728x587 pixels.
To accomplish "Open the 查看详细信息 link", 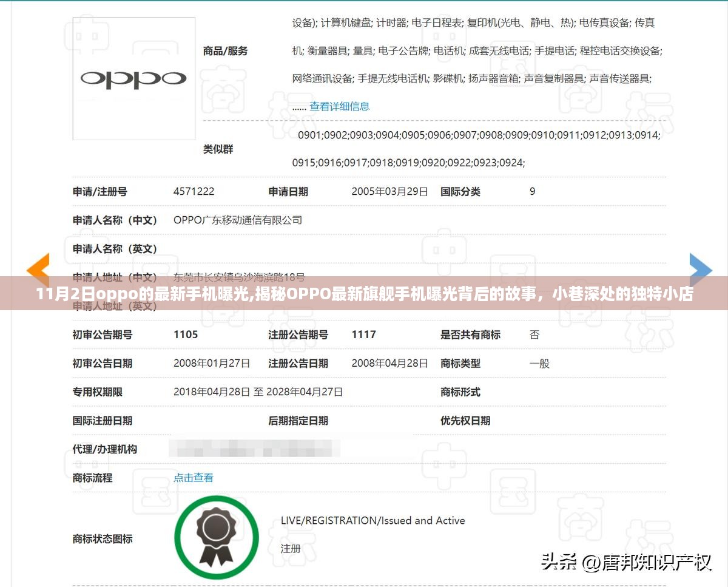I will 339,106.
